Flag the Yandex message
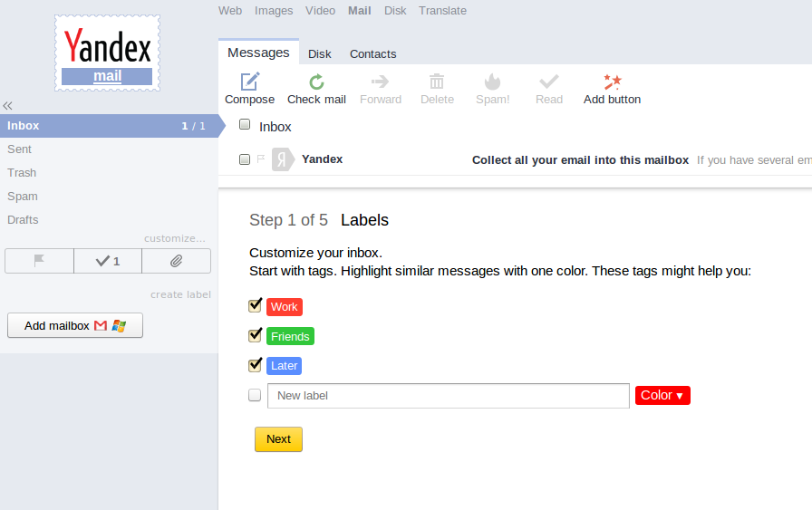Screen dimensions: 812x510 (260, 159)
